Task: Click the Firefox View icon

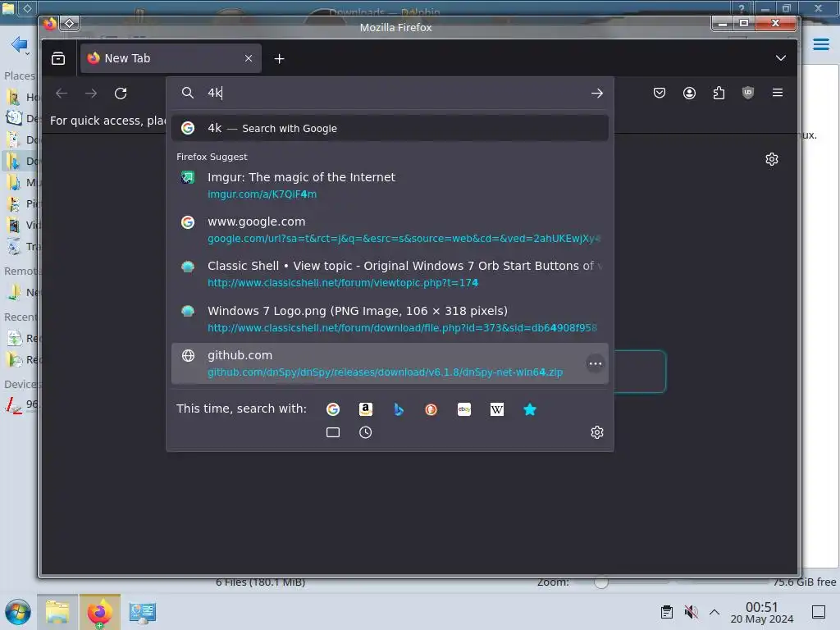Action: pyautogui.click(x=58, y=58)
